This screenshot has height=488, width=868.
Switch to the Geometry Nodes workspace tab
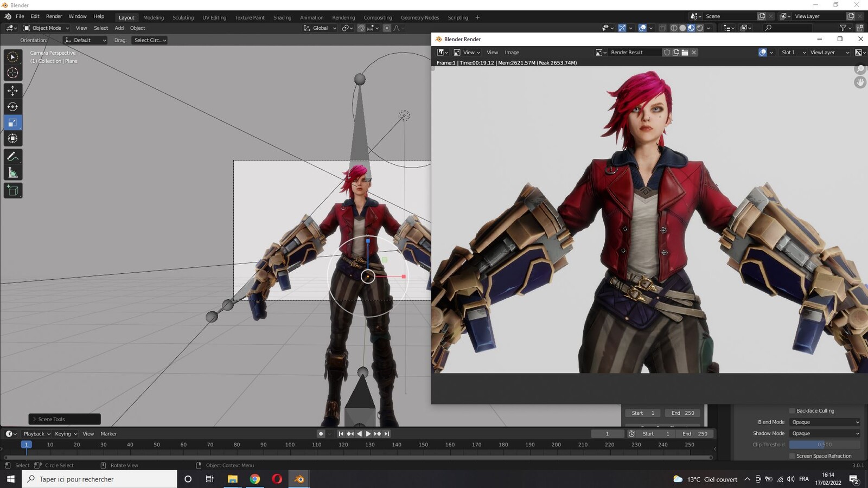click(420, 17)
